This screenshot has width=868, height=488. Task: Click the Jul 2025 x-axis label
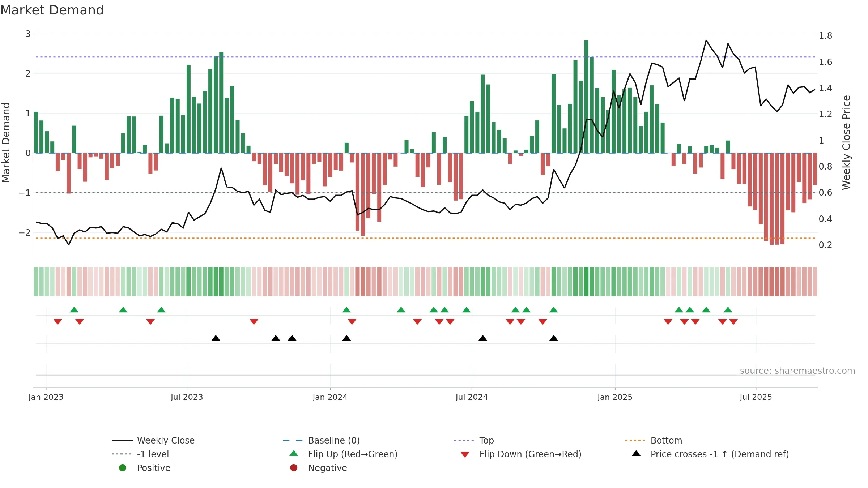coord(756,397)
